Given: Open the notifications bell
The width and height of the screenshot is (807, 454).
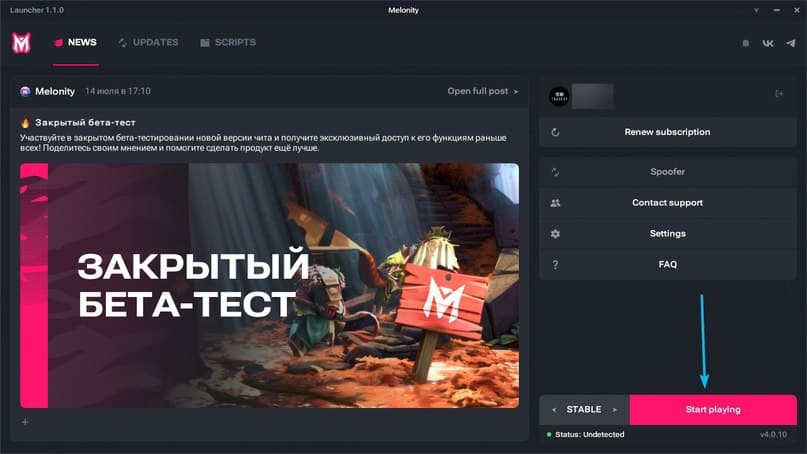Looking at the screenshot, I should pos(745,43).
